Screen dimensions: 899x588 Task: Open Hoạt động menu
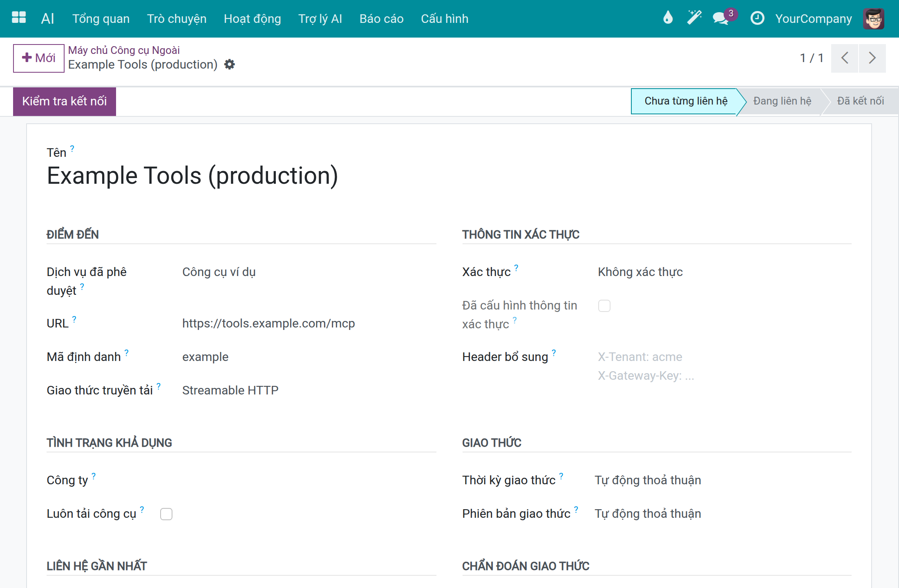(x=253, y=19)
